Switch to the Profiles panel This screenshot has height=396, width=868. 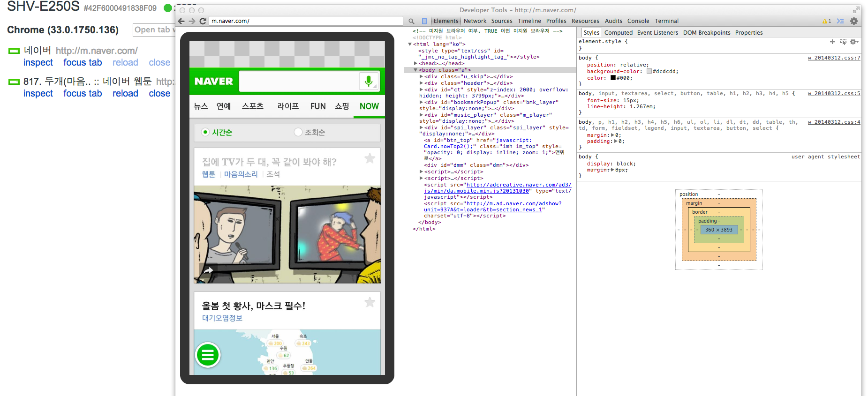(x=556, y=21)
